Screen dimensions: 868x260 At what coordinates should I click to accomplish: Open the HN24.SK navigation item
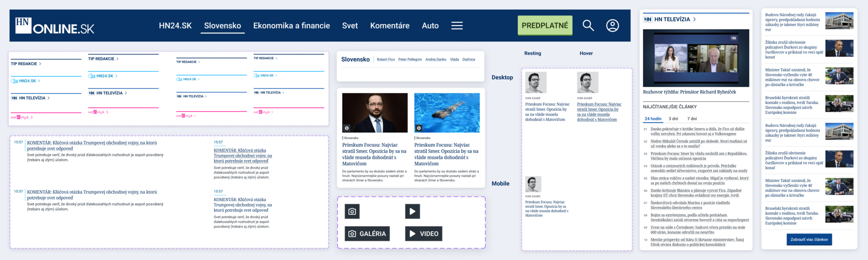(x=175, y=26)
